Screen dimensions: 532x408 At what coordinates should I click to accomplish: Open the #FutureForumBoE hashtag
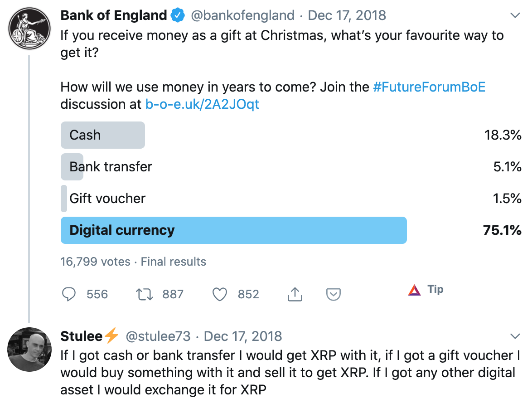pos(429,87)
